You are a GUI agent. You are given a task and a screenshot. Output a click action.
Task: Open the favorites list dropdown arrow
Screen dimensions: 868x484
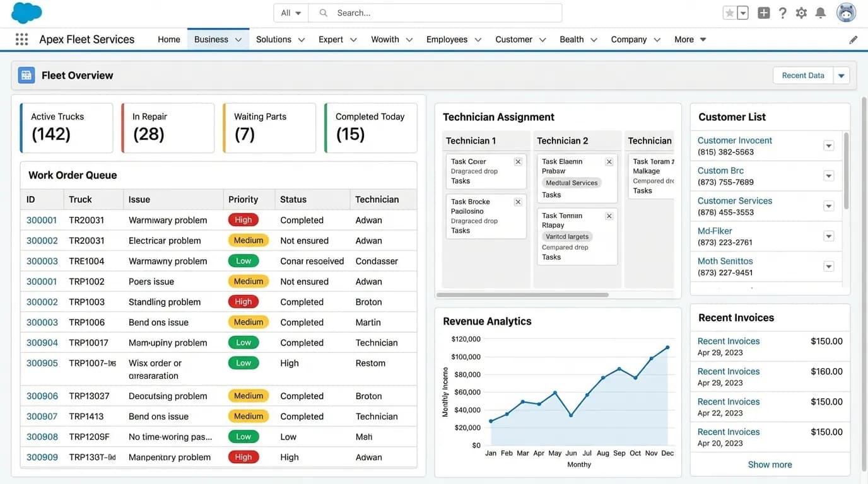coord(742,13)
